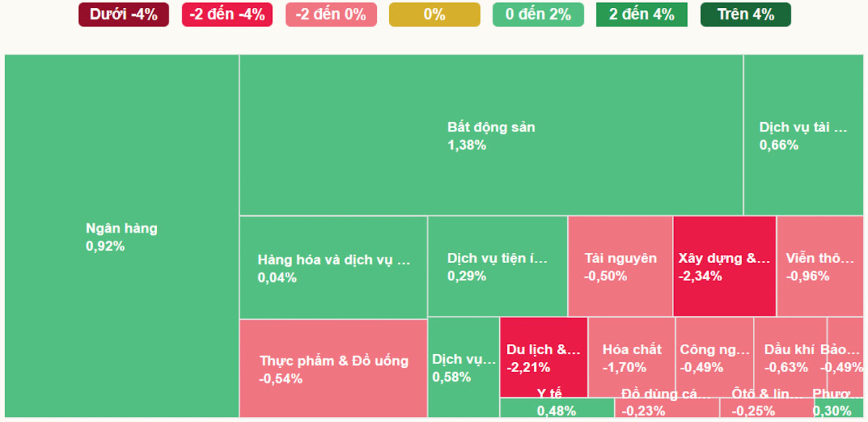This screenshot has width=868, height=422.
Task: Open the Du lịch -2,21% tile
Action: 543,358
